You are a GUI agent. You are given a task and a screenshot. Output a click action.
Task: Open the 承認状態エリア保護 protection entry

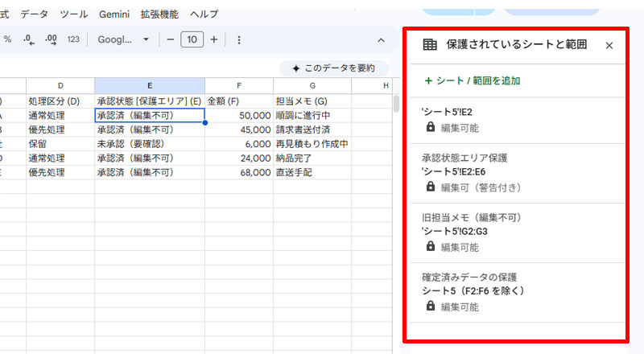pos(518,173)
